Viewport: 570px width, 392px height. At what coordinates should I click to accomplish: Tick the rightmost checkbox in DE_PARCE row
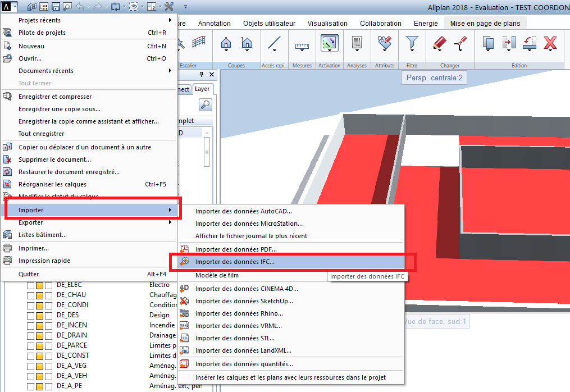pos(48,346)
